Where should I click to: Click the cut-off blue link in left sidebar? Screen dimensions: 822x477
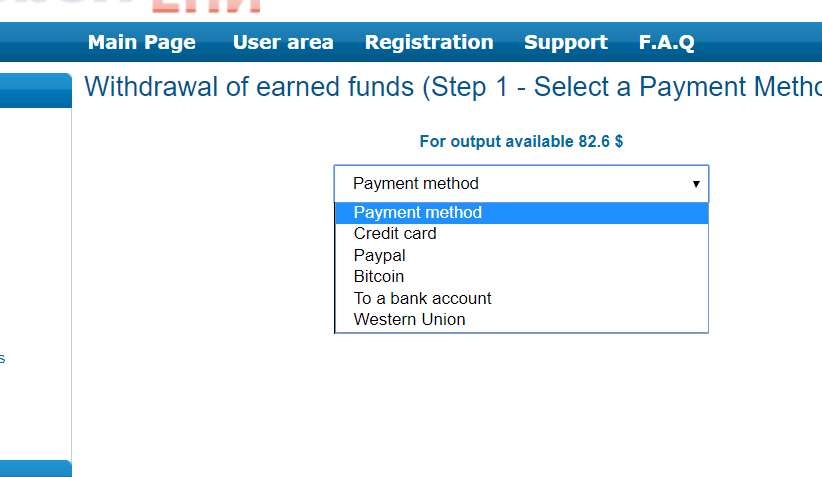point(3,358)
